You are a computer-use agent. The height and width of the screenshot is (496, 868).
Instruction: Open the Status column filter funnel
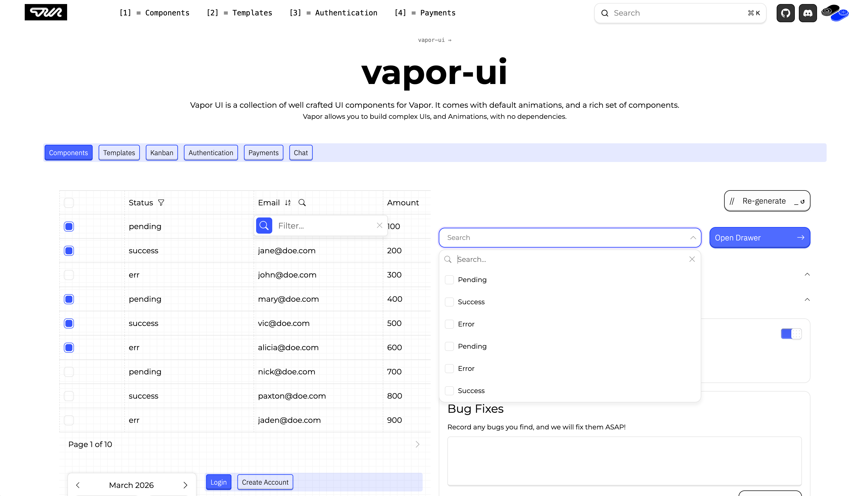click(x=161, y=202)
